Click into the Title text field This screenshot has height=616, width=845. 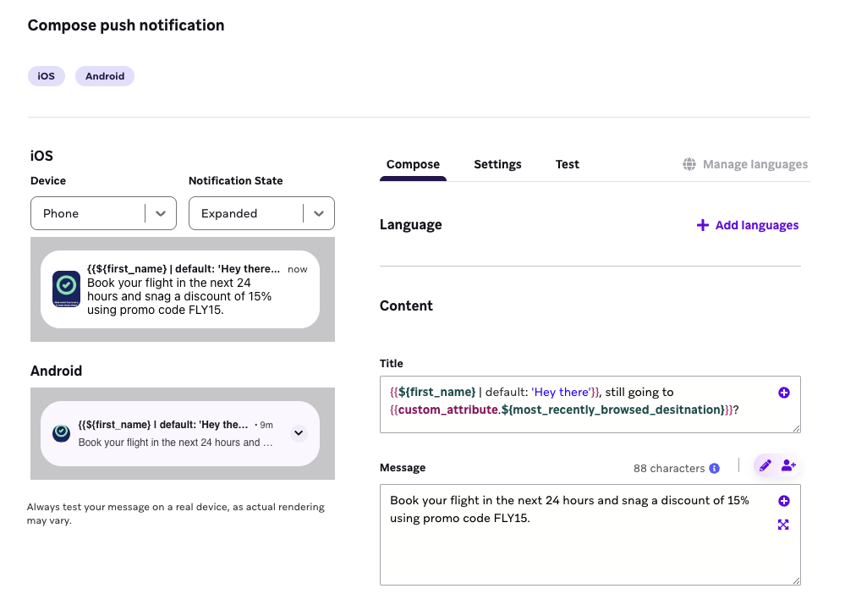pos(590,404)
